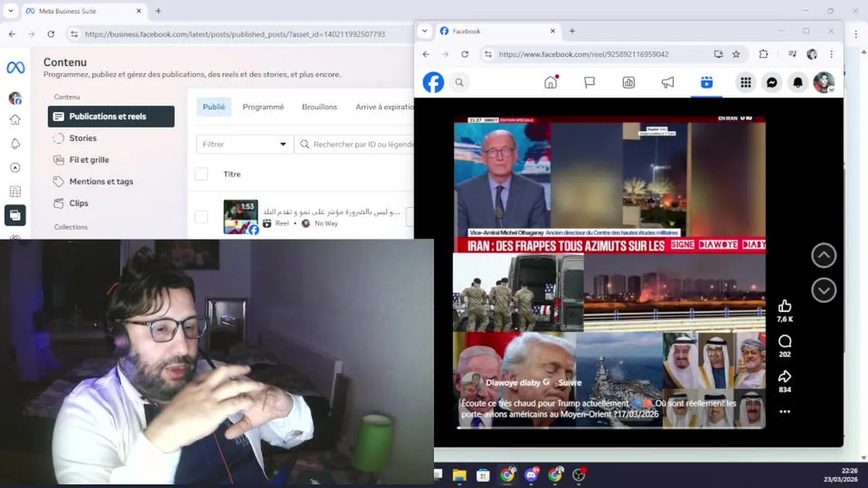
Task: Open File Explorer from the taskbar
Action: (459, 475)
